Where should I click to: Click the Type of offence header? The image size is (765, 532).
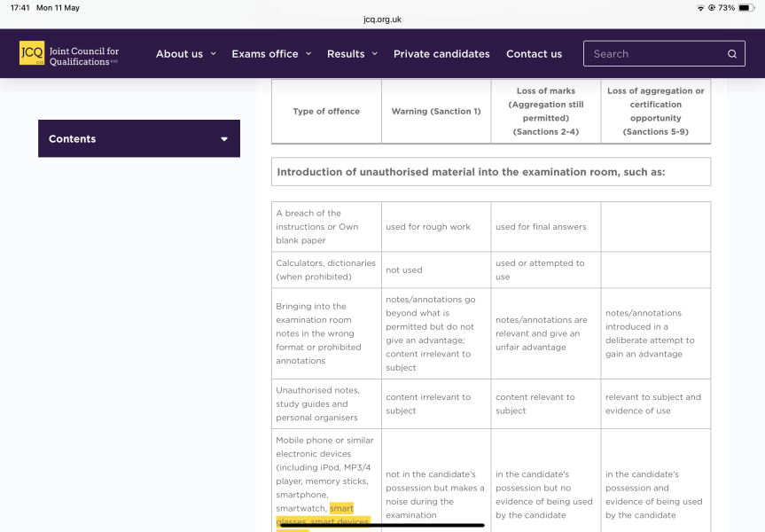(x=326, y=112)
